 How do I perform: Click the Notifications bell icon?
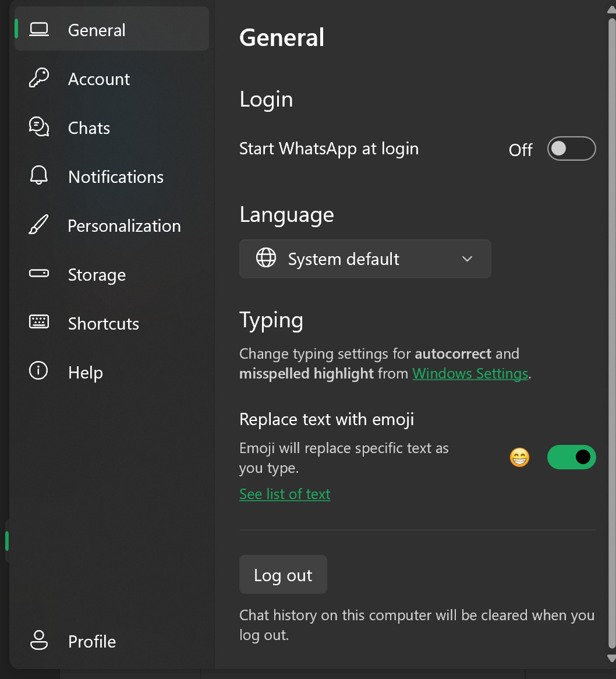pos(39,175)
